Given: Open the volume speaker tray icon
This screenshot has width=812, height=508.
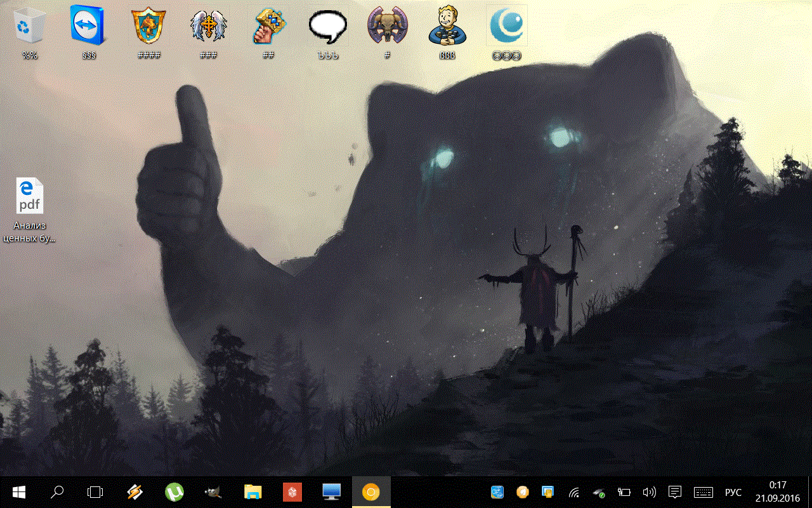Looking at the screenshot, I should (x=649, y=492).
